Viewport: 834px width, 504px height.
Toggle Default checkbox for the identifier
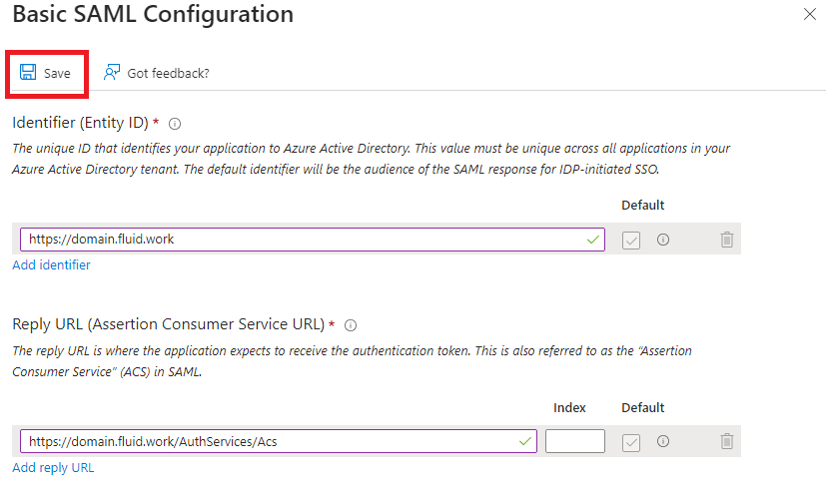point(631,241)
